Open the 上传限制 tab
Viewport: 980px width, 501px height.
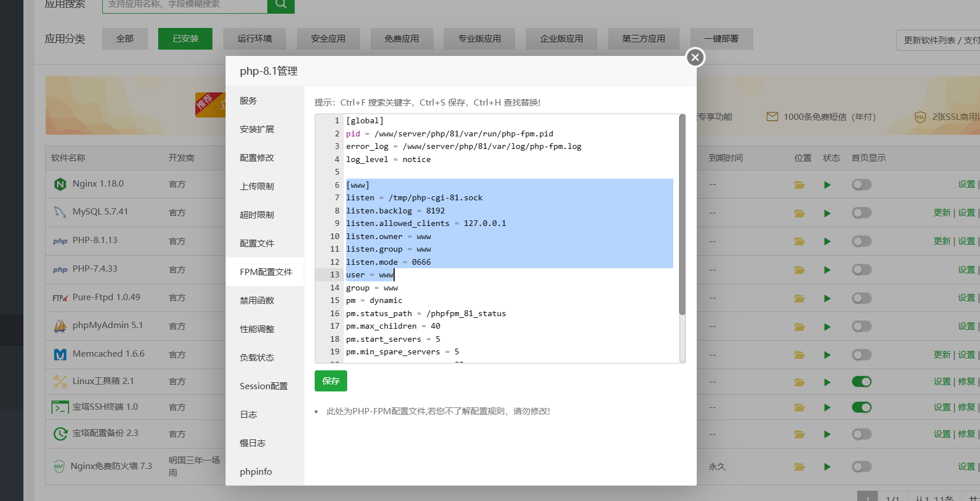(264, 186)
